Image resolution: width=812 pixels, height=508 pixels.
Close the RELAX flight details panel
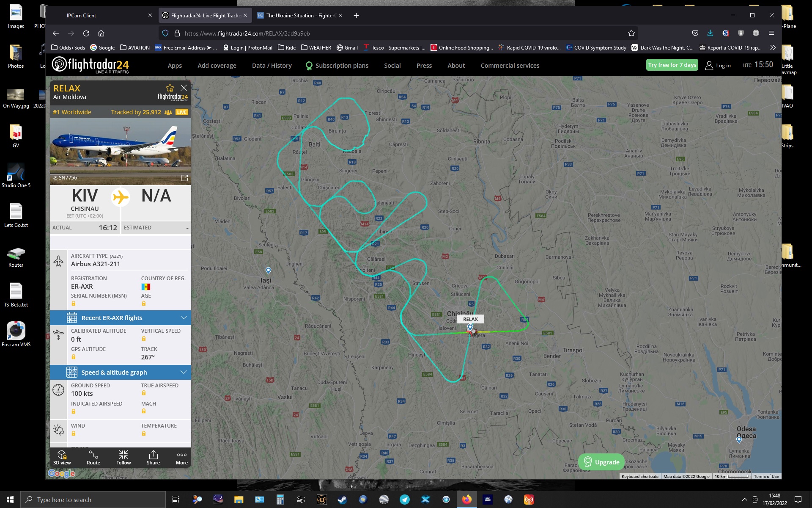point(184,88)
